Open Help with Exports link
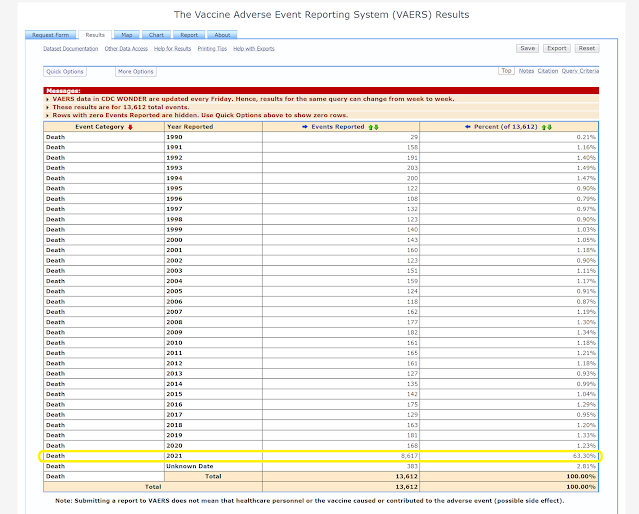 (x=253, y=49)
